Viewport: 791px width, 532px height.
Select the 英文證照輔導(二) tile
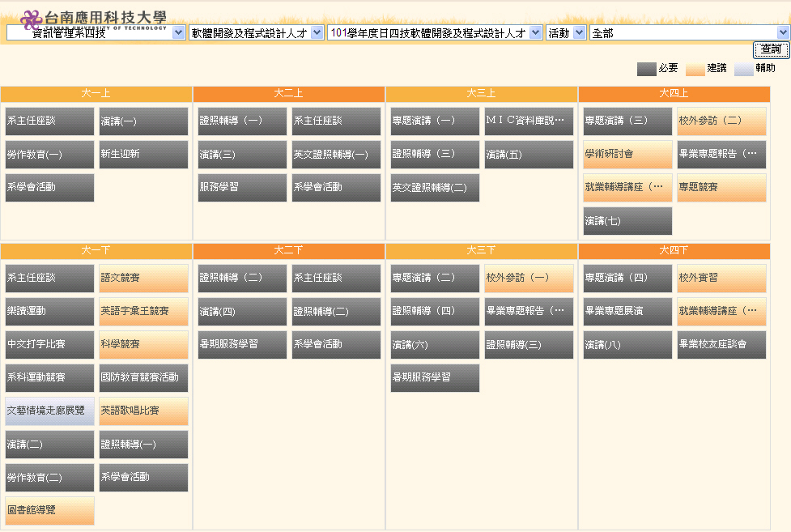435,188
